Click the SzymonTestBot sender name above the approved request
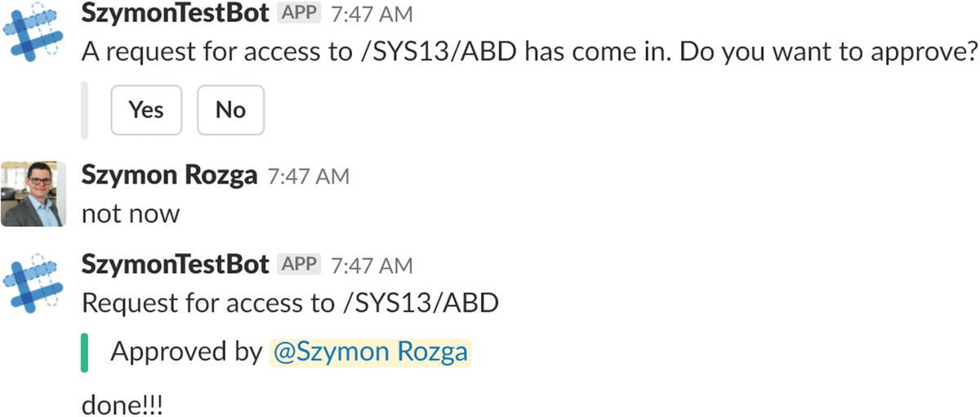The width and height of the screenshot is (980, 417). click(x=175, y=264)
